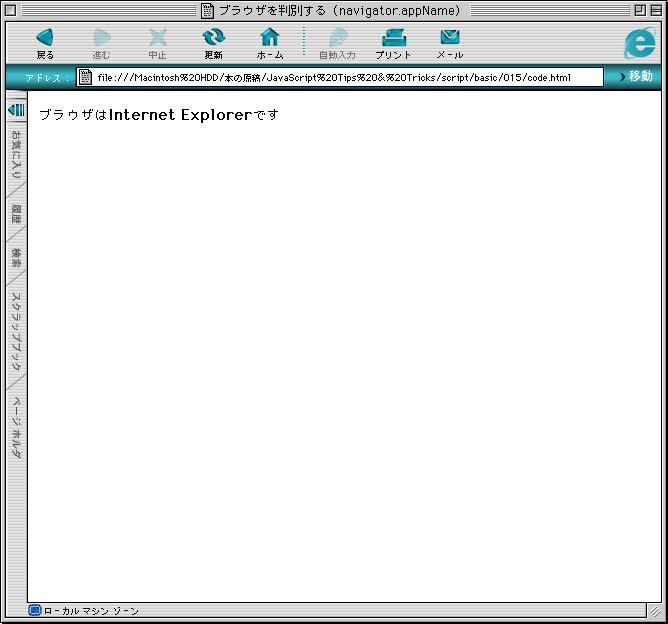This screenshot has height=624, width=668.
Task: Print the page with プリント
Action: (x=393, y=43)
